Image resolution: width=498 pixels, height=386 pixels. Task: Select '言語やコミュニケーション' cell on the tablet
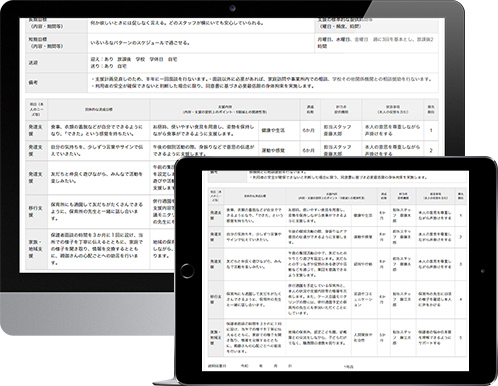[x=363, y=299]
